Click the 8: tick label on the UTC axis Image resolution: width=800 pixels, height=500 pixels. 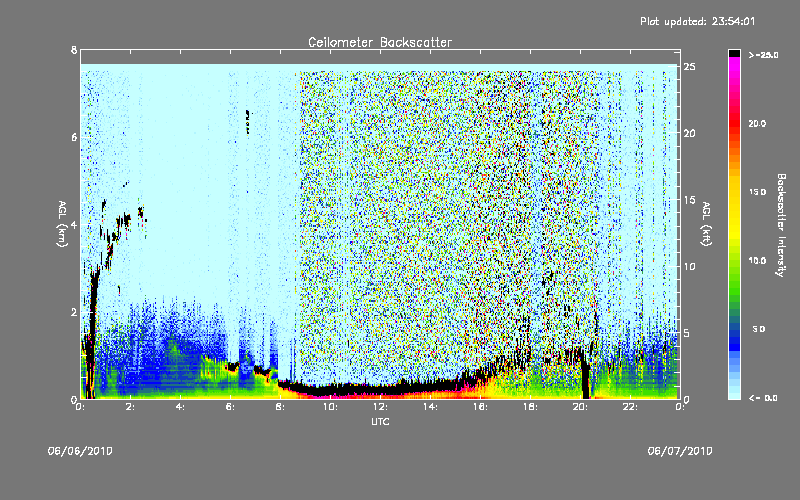pos(280,407)
